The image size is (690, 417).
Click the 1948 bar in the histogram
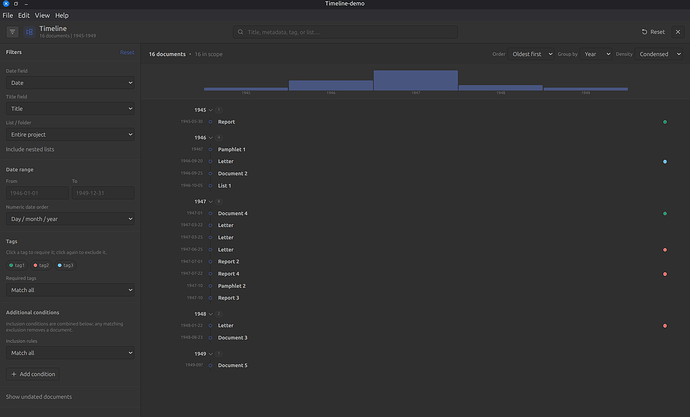[501, 88]
